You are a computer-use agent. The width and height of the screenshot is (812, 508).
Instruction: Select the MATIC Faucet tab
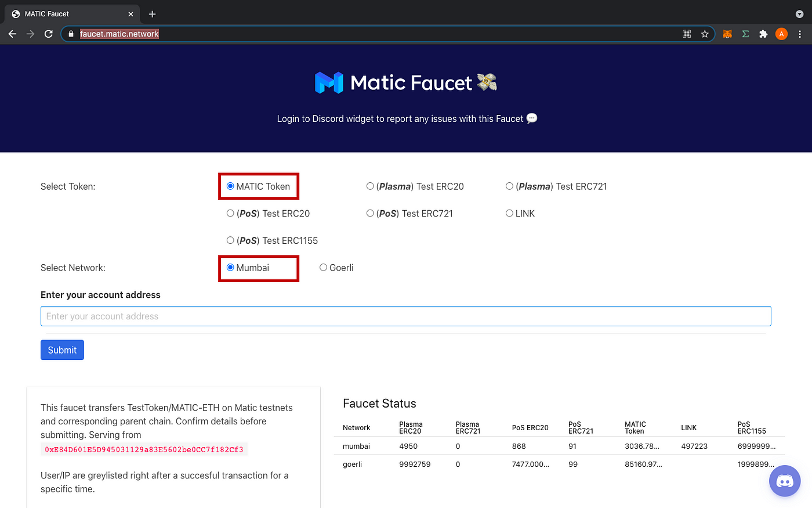(x=72, y=14)
